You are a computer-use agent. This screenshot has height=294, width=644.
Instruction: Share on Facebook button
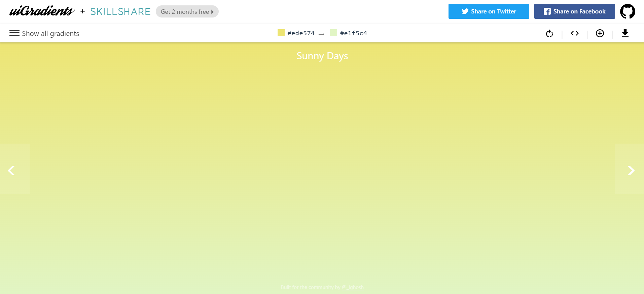click(575, 11)
